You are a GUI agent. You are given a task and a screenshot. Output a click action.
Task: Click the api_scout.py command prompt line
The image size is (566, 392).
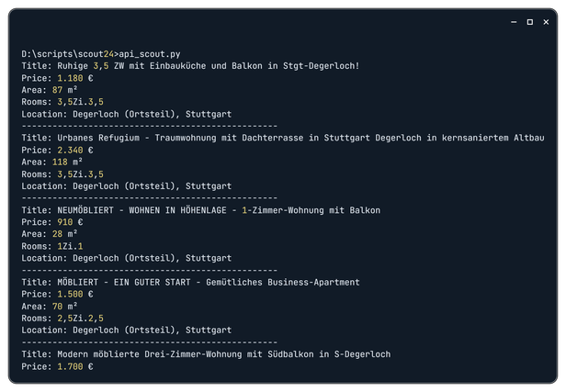tap(100, 54)
